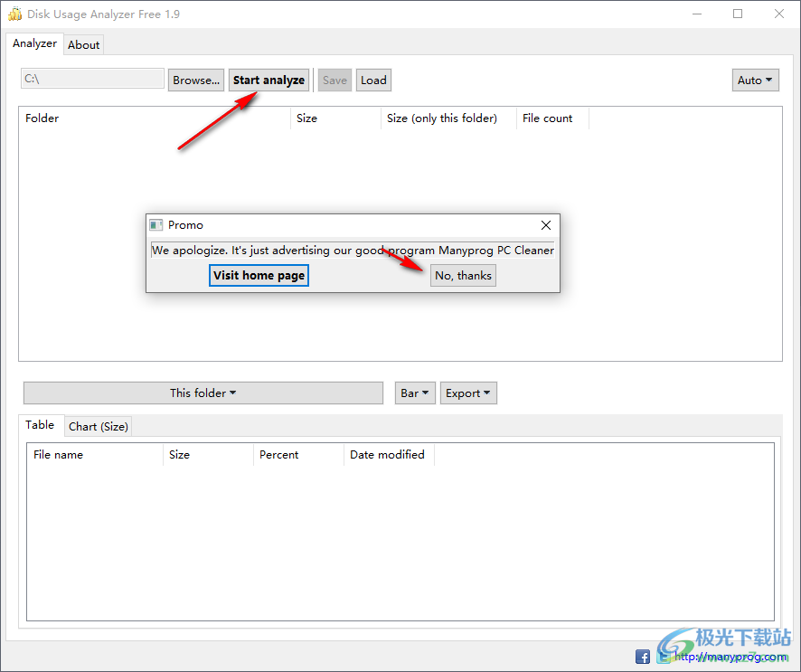
Task: Switch to the About tab
Action: click(83, 45)
